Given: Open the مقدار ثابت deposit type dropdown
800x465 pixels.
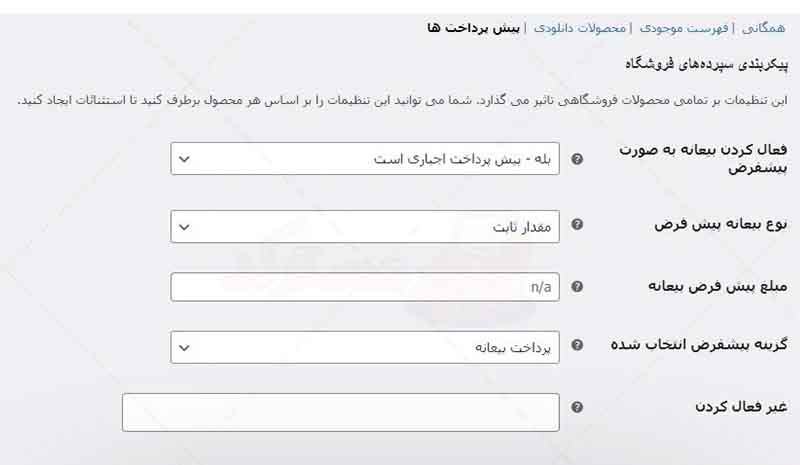Looking at the screenshot, I should tap(365, 226).
